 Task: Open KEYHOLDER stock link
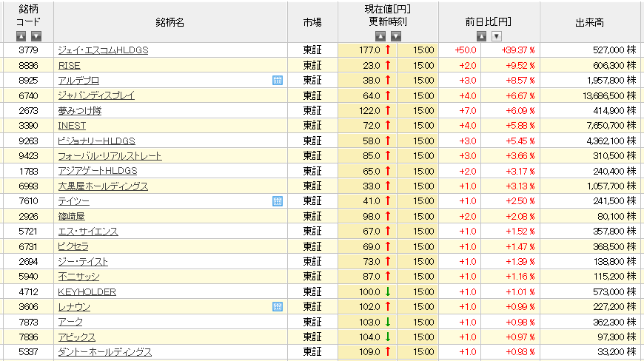pos(87,291)
